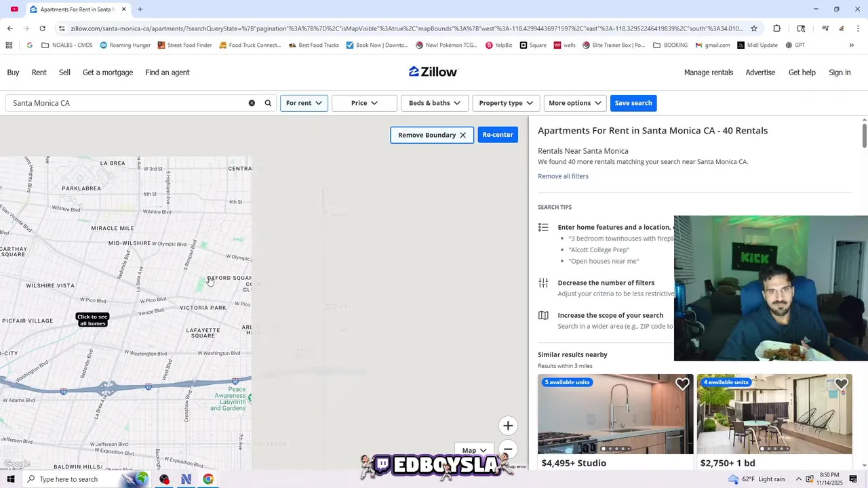Switch to the pinned YouTube tab
868x488 pixels.
pos(14,9)
